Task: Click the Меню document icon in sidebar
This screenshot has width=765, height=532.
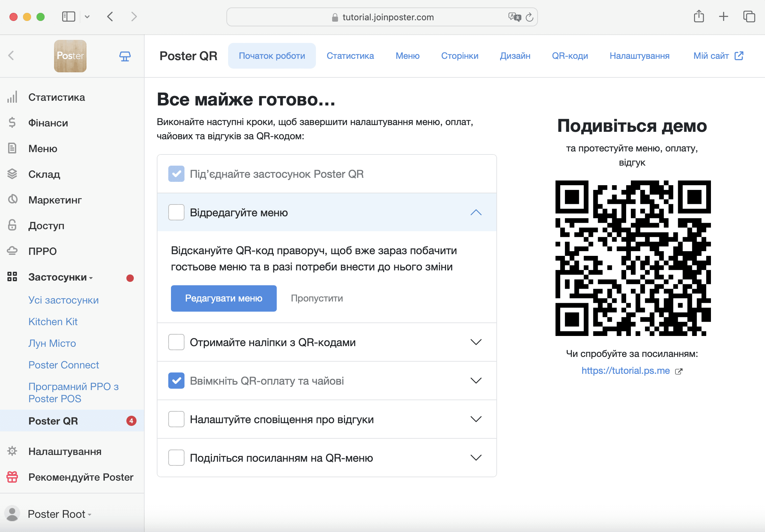Action: tap(12, 148)
